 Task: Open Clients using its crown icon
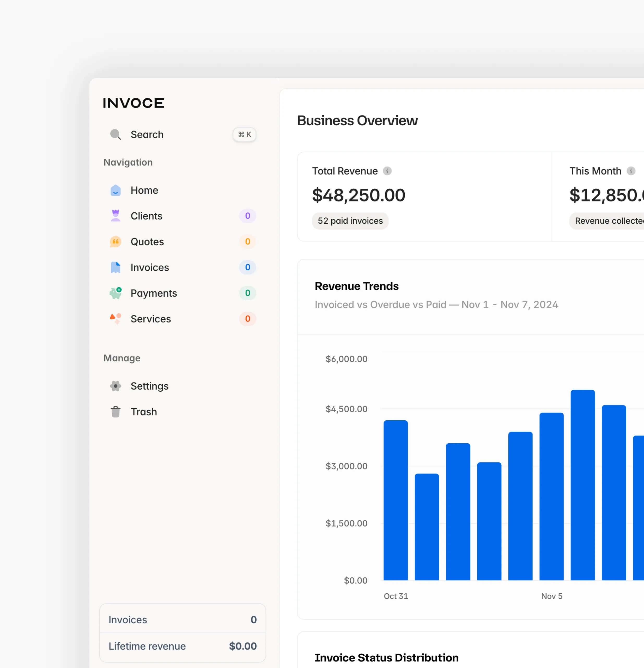pos(116,216)
